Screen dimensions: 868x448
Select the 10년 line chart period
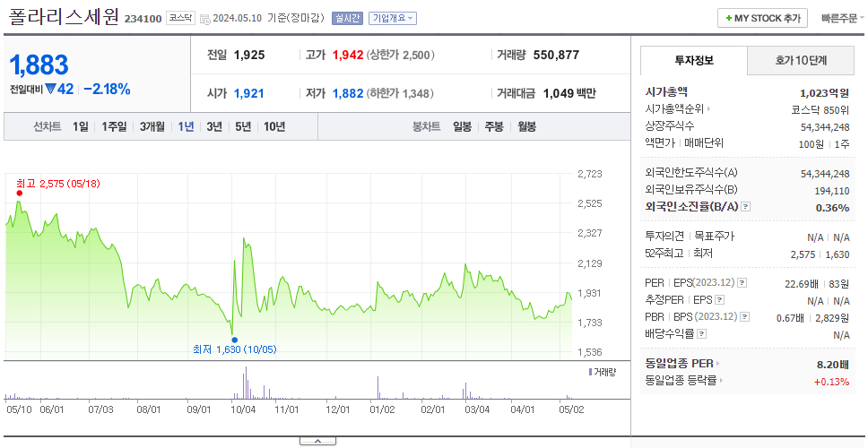click(274, 126)
